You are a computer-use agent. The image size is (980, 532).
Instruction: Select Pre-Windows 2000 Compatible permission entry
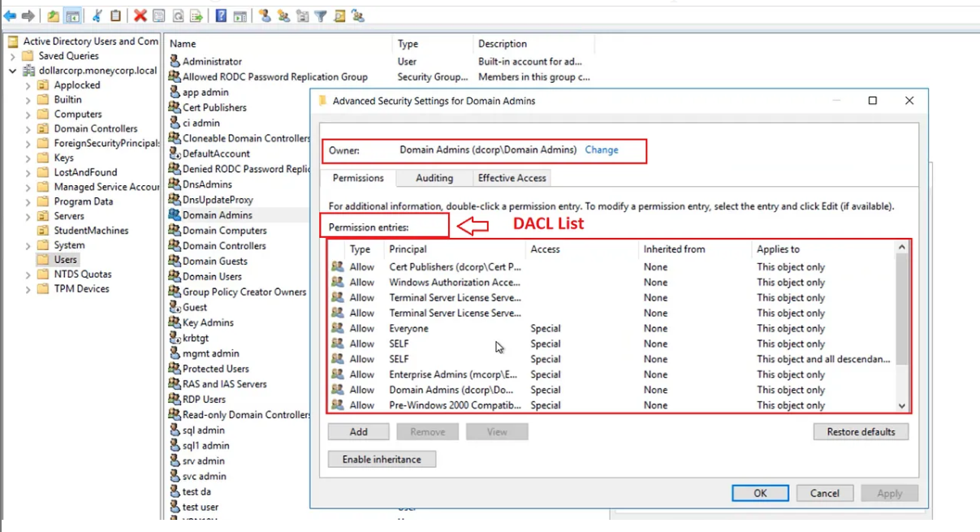[x=613, y=405]
